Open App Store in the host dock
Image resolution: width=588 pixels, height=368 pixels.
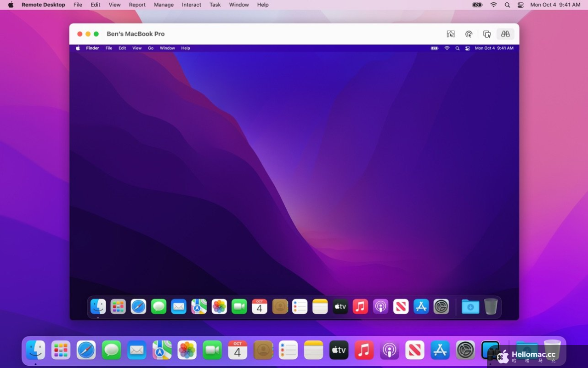[440, 350]
